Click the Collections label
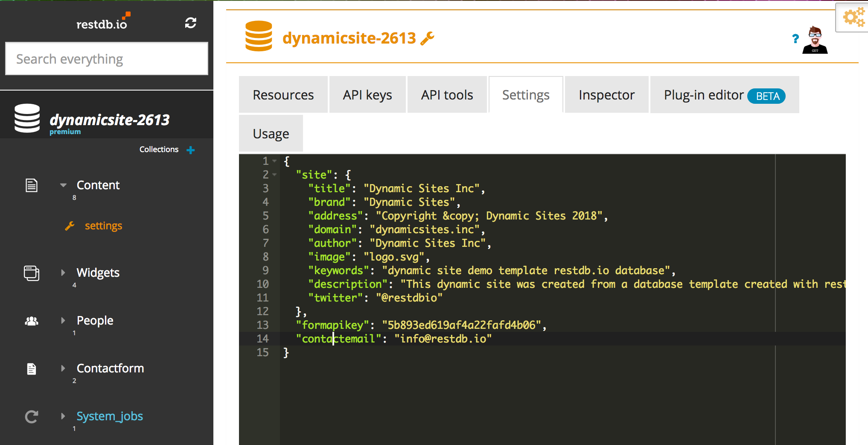This screenshot has height=445, width=868. pyautogui.click(x=159, y=149)
